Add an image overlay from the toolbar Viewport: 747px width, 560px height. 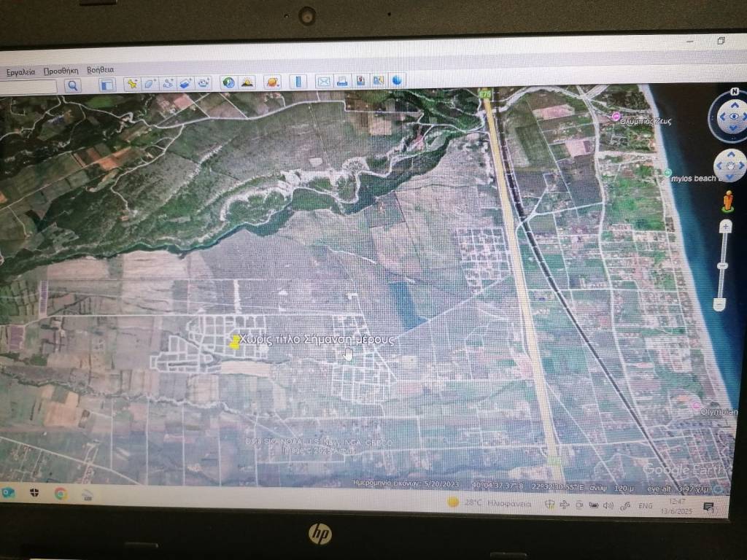pyautogui.click(x=185, y=83)
